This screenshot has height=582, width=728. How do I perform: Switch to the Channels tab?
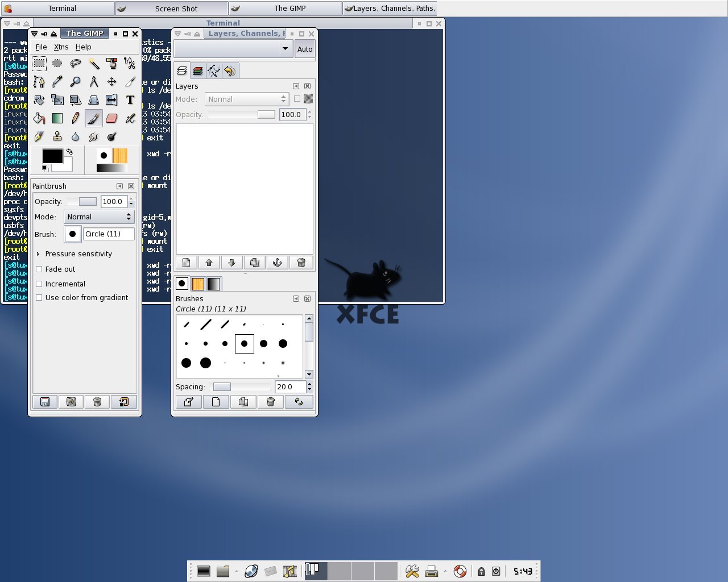pyautogui.click(x=198, y=70)
